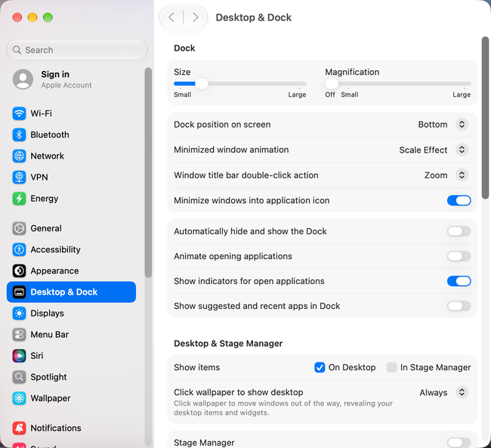Click the Accessibility icon
The width and height of the screenshot is (491, 448).
pos(19,250)
